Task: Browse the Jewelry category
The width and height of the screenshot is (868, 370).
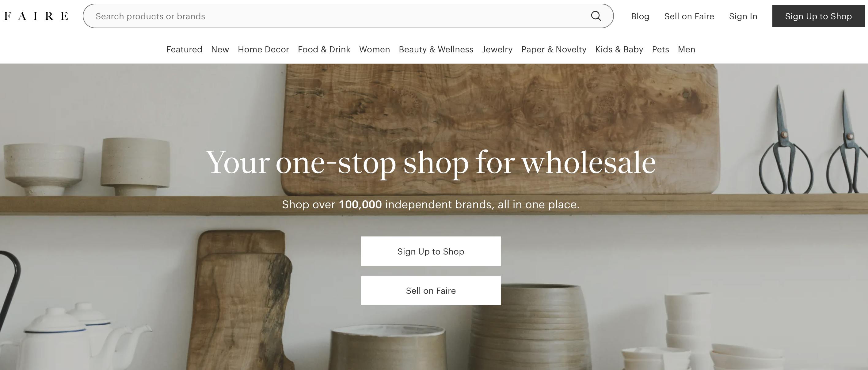Action: (x=497, y=50)
